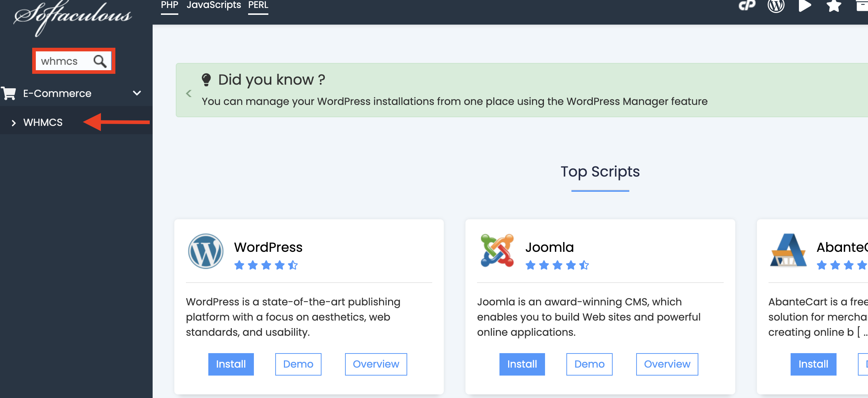
Task: Collapse the E-Commerce category chevron
Action: pos(137,93)
